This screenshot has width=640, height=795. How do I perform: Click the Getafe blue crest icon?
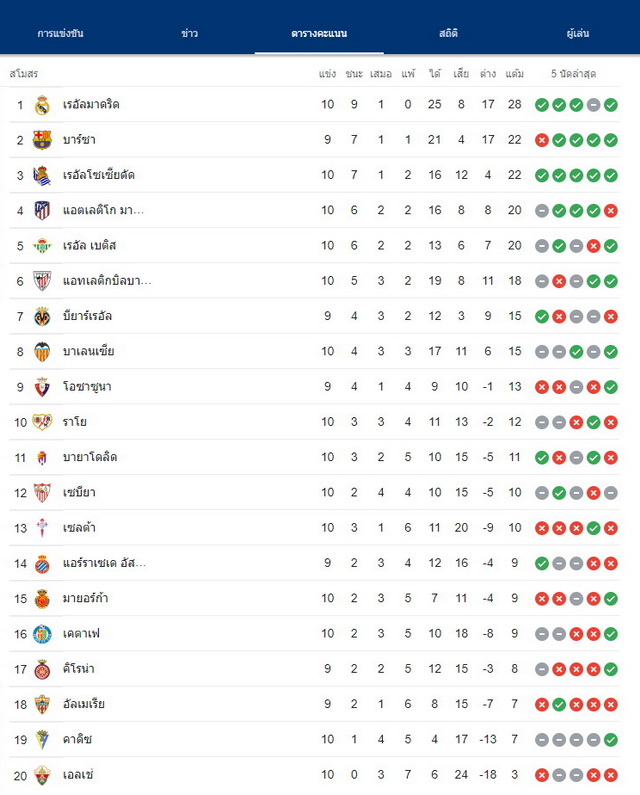point(42,634)
